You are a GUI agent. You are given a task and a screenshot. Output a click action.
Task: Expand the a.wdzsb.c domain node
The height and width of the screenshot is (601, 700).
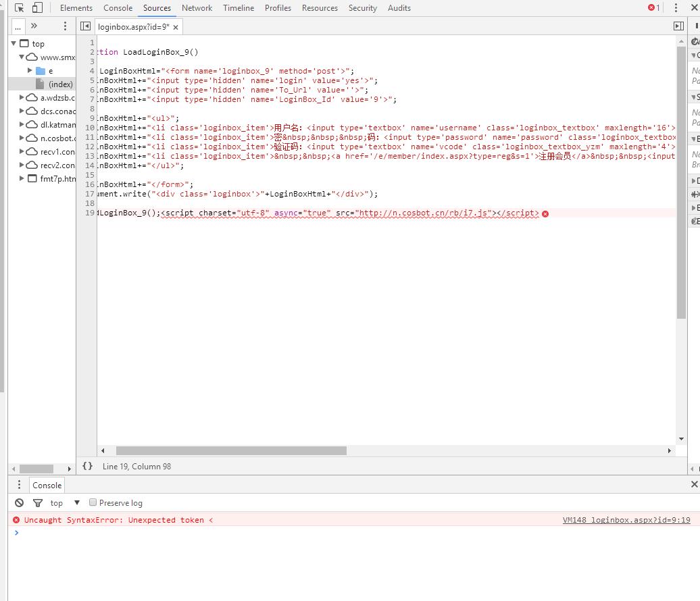point(22,97)
